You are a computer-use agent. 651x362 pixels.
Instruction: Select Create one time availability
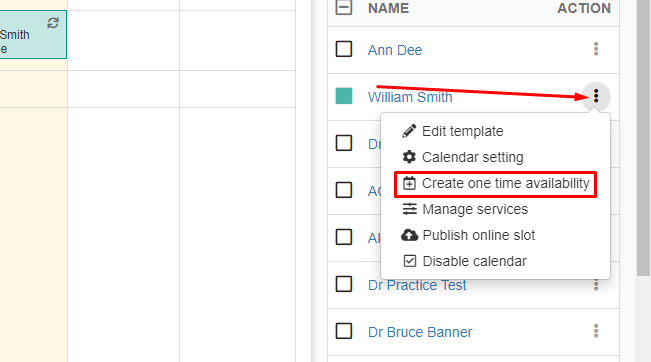coord(495,184)
